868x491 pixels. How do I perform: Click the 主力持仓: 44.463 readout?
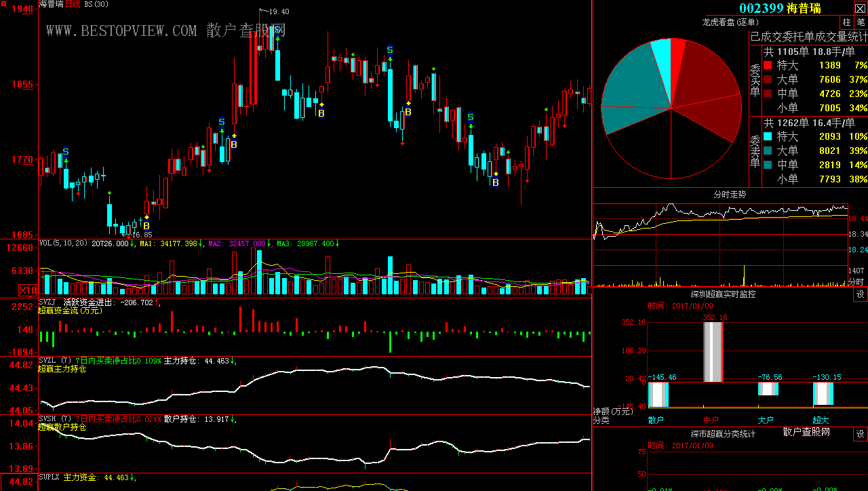197,360
